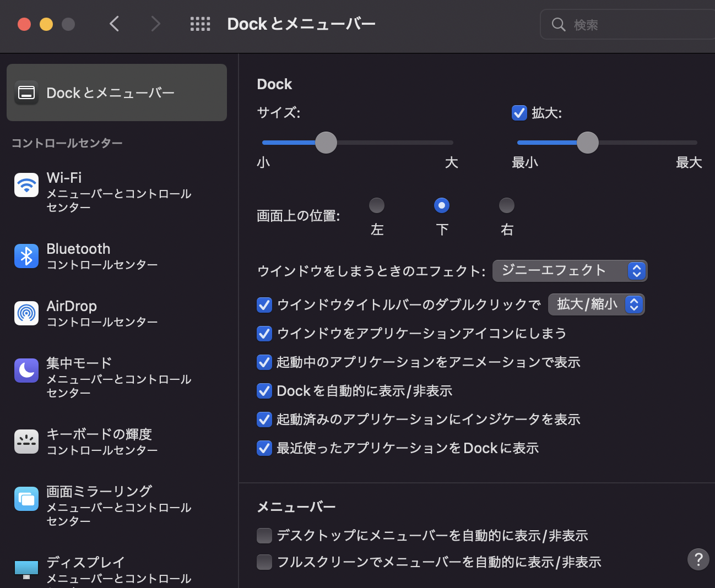This screenshot has width=715, height=588.
Task: Open 集中モード settings row
Action: click(117, 378)
